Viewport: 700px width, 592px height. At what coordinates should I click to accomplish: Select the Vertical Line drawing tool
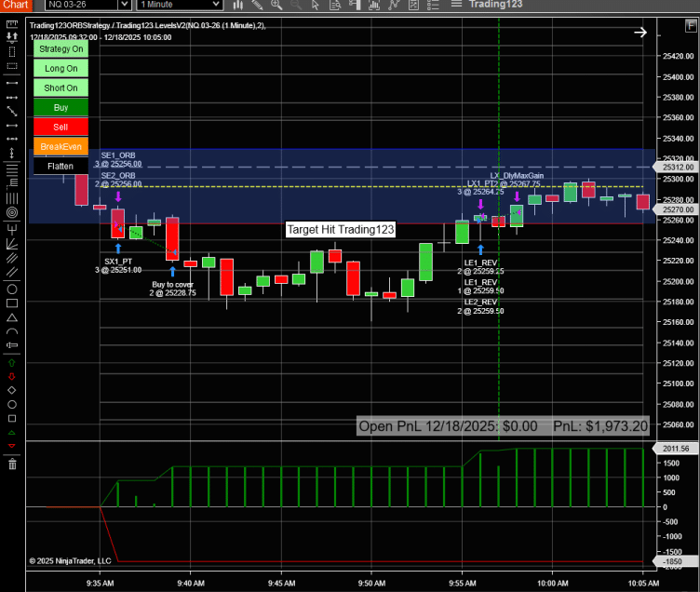(12, 154)
